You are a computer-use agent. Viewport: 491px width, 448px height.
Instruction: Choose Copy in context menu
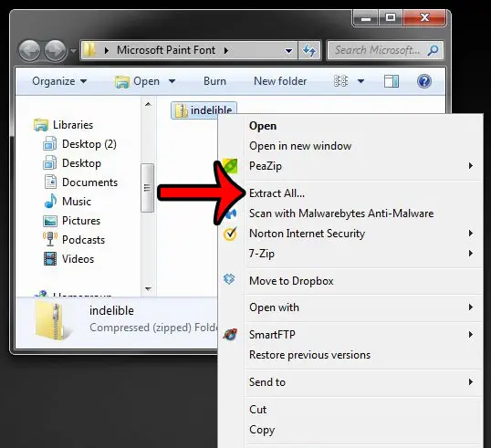[x=363, y=430]
